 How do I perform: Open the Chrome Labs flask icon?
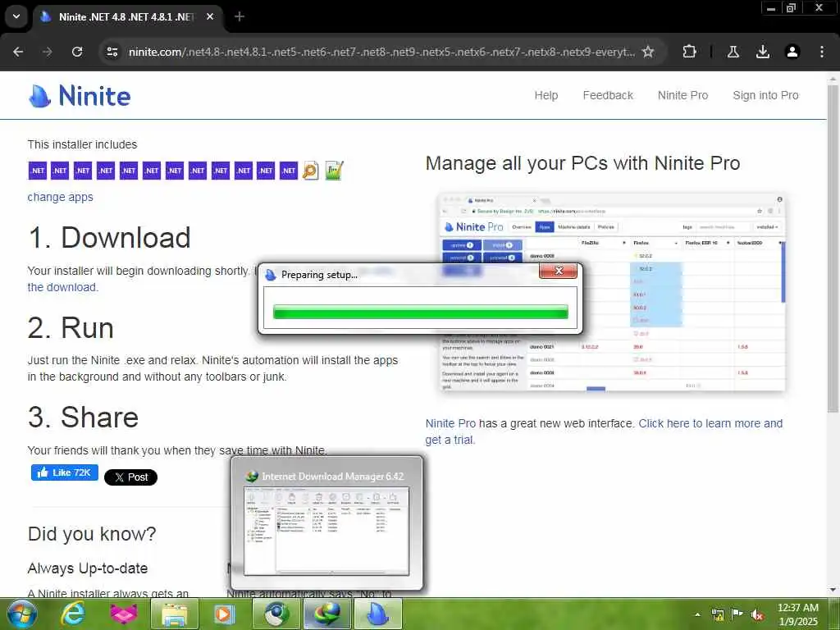(x=733, y=52)
